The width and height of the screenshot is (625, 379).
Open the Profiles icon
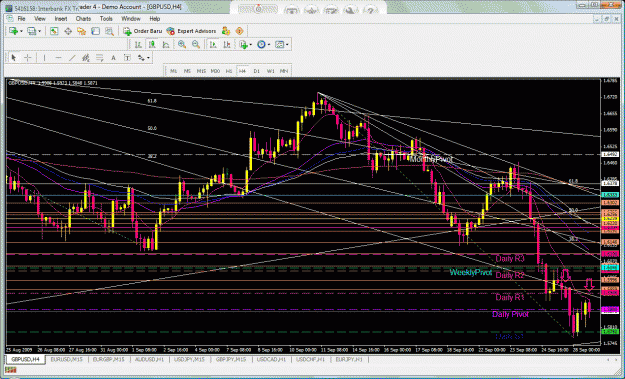[31, 31]
